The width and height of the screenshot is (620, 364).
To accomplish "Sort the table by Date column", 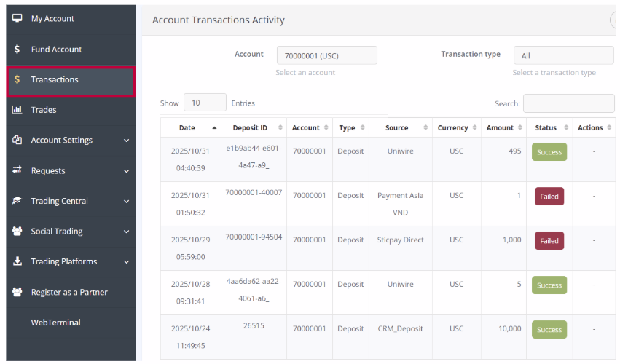I will coord(187,128).
